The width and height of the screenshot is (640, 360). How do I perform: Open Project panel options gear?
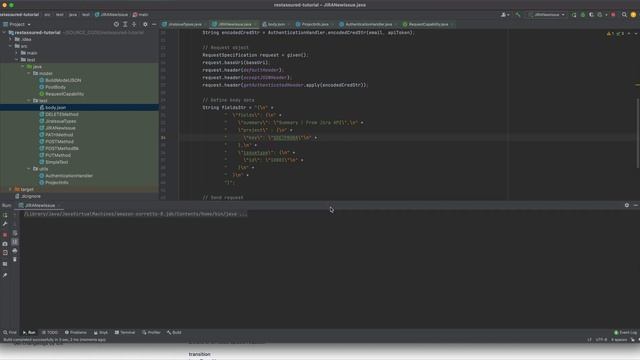[145, 24]
